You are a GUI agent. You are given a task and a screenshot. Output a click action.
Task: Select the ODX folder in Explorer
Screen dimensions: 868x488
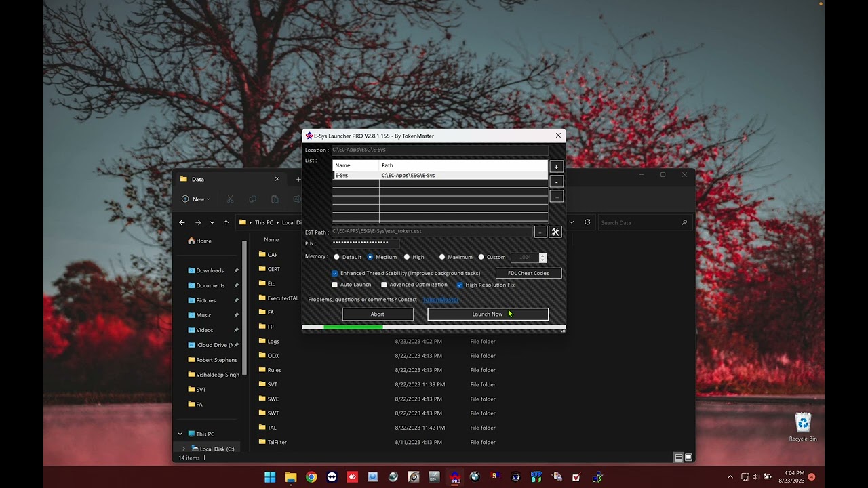[x=273, y=356]
